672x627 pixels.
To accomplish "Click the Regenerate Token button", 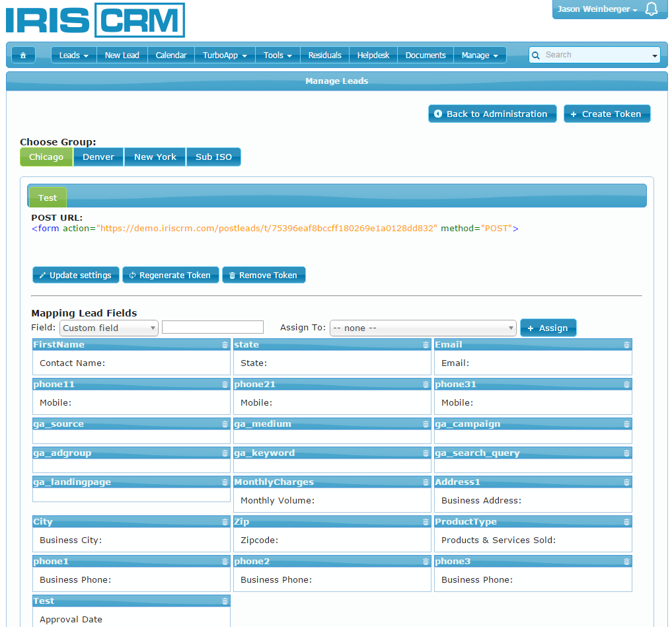I will click(x=170, y=276).
